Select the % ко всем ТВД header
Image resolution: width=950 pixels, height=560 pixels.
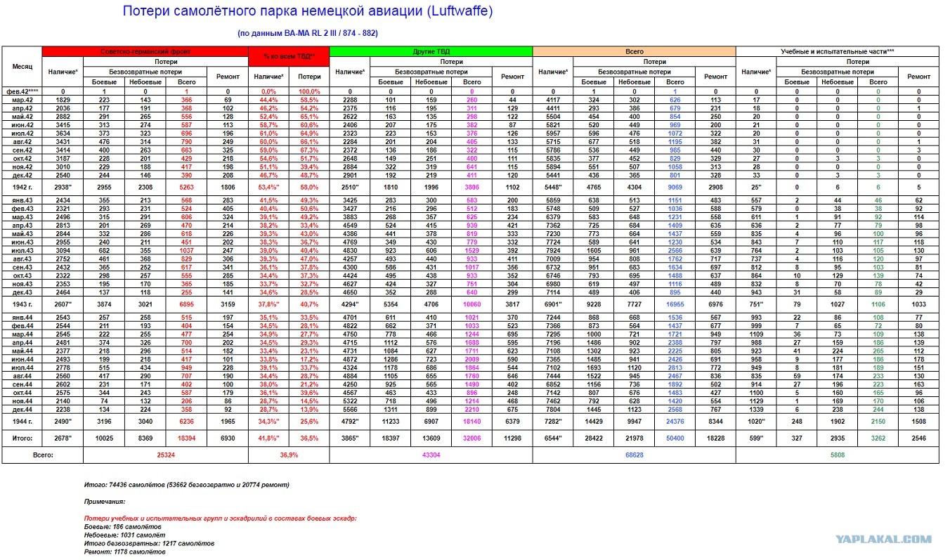coord(289,56)
